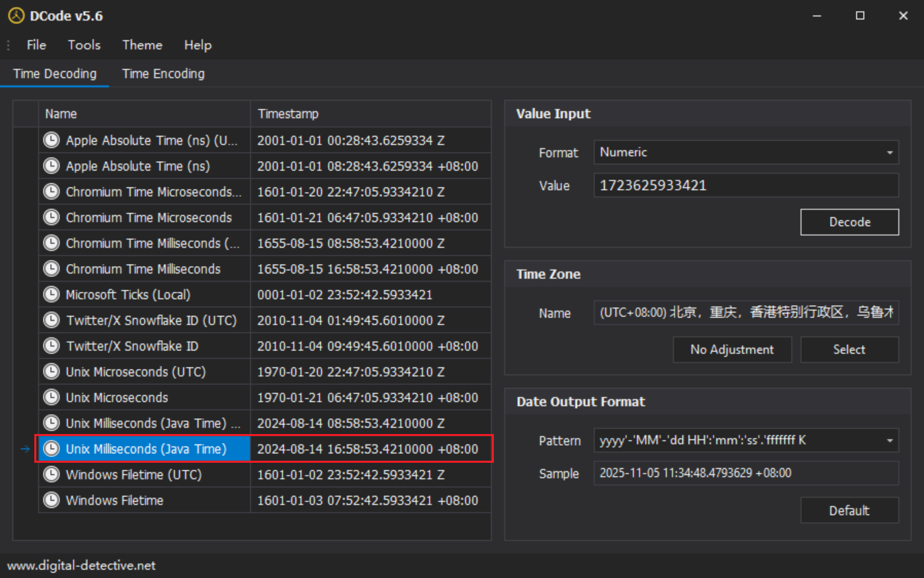Click clock icon of selected Unix Milliseconds row
This screenshot has width=924, height=578.
tap(51, 449)
